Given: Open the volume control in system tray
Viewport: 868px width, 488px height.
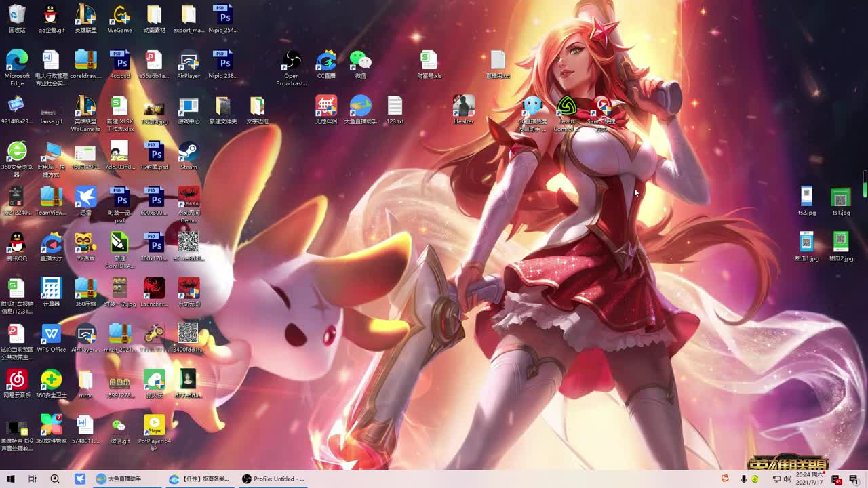Looking at the screenshot, I should [787, 479].
